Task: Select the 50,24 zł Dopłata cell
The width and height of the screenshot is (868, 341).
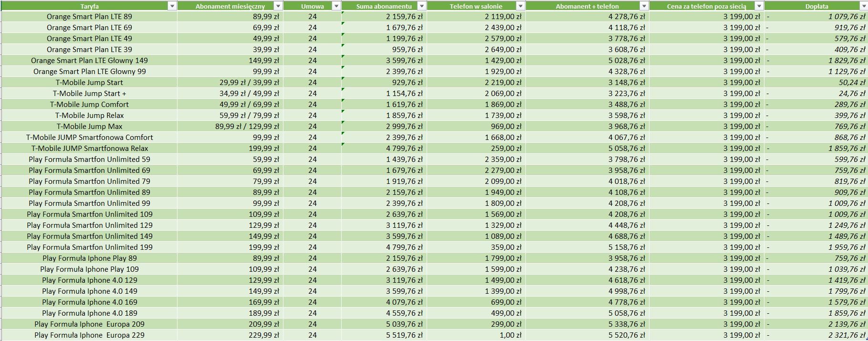Action: tap(816, 82)
